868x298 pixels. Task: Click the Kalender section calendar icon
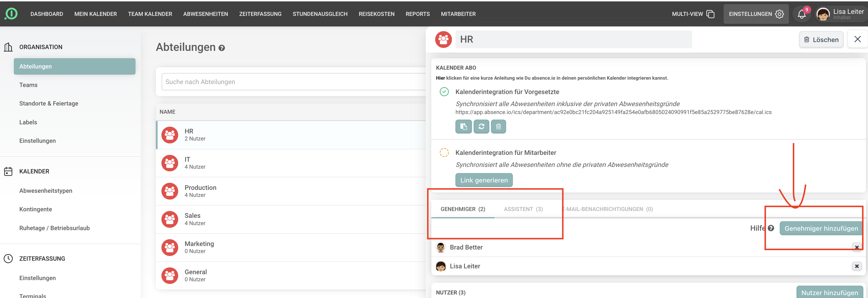tap(8, 171)
